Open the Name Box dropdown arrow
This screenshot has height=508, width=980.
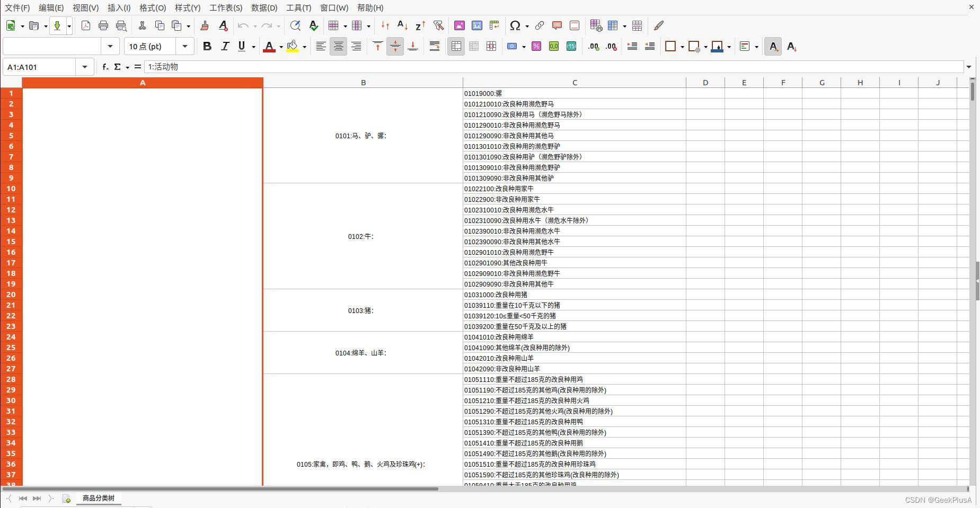85,67
